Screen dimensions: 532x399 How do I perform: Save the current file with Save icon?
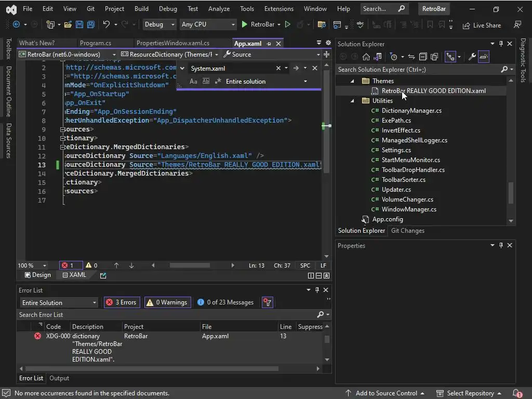tap(79, 24)
